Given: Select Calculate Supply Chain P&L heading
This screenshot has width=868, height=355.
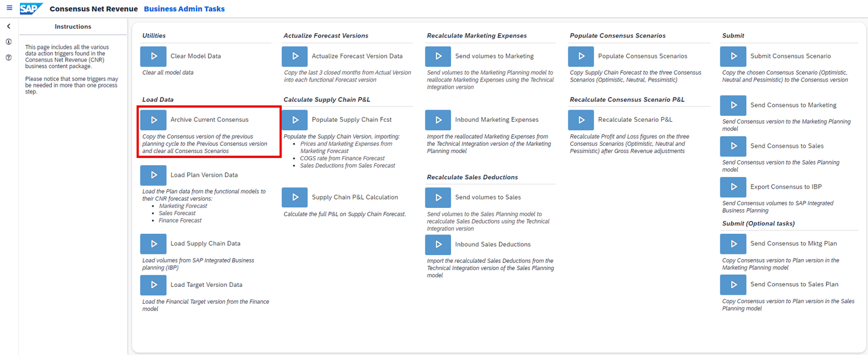Looking at the screenshot, I should pyautogui.click(x=327, y=99).
